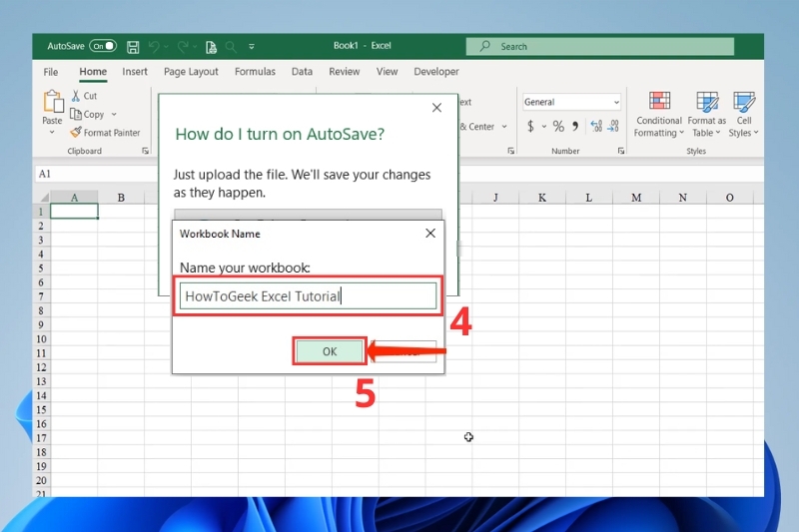Select column B header

tap(121, 198)
